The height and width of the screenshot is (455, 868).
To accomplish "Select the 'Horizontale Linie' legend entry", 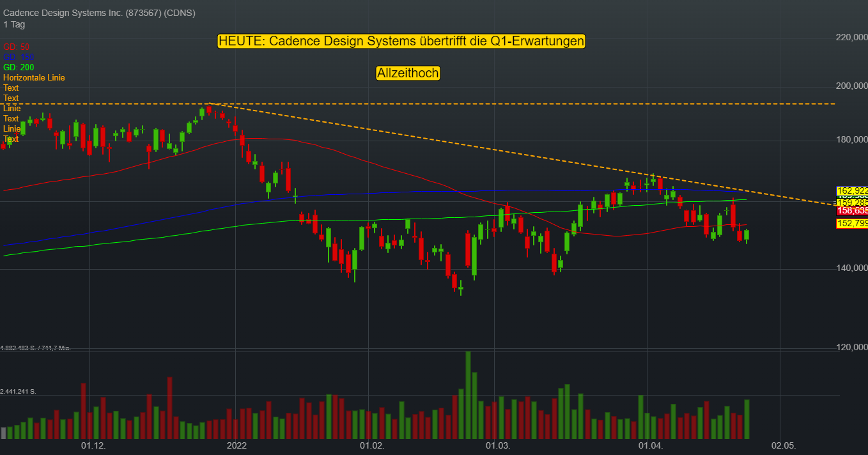I will pyautogui.click(x=34, y=77).
